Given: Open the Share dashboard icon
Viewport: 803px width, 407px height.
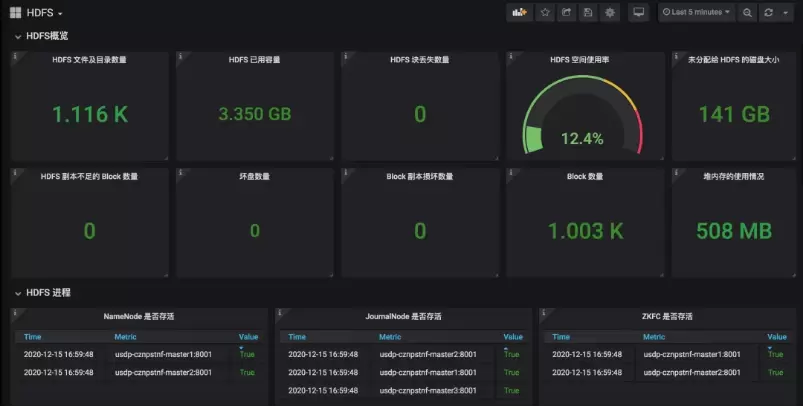Looking at the screenshot, I should (x=567, y=12).
